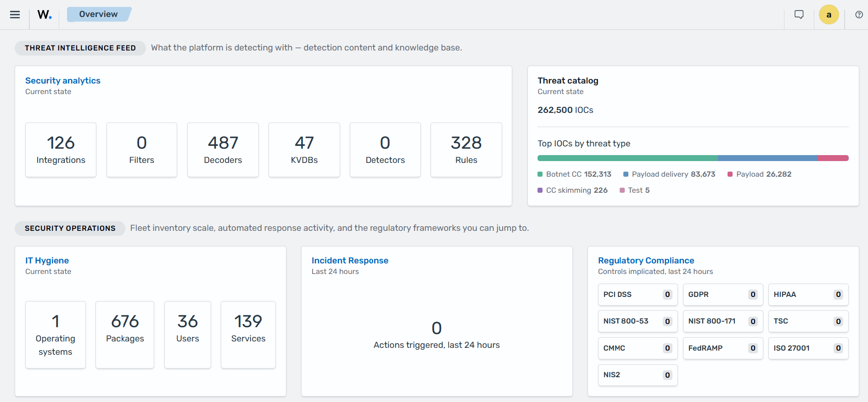
Task: Open the Security analytics link
Action: pyautogui.click(x=63, y=81)
